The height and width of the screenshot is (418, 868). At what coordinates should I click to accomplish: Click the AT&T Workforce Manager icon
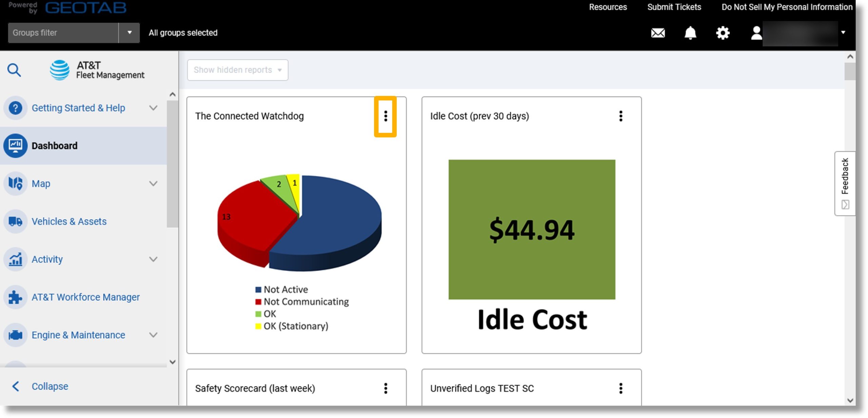15,297
